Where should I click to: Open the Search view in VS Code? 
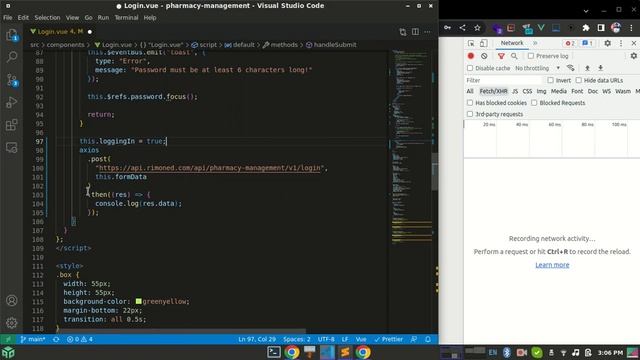[12, 57]
